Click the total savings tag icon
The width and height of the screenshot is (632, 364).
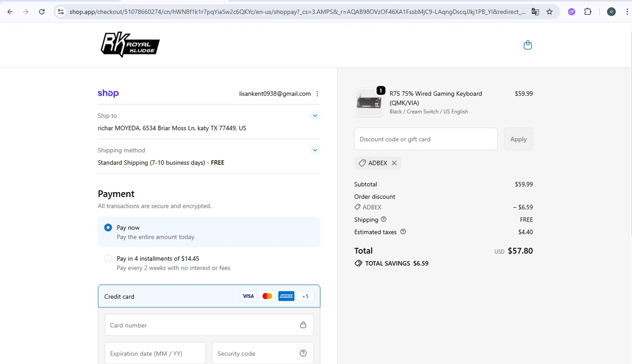358,263
